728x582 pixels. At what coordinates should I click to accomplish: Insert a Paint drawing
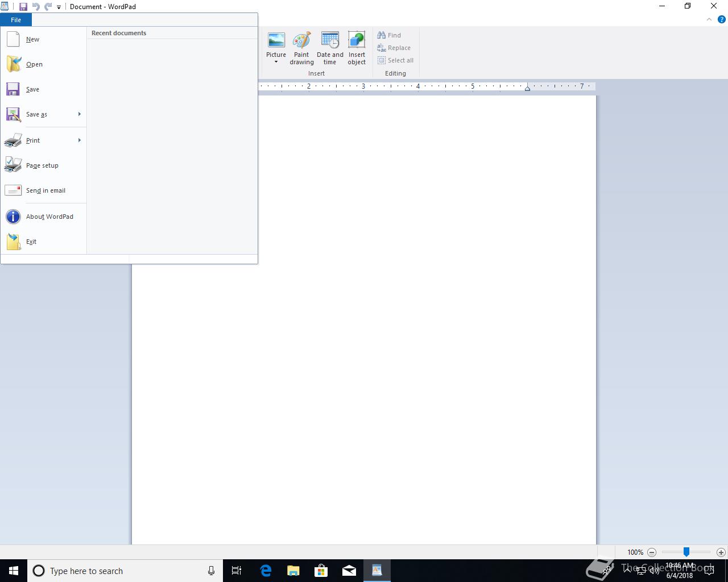tap(301, 48)
